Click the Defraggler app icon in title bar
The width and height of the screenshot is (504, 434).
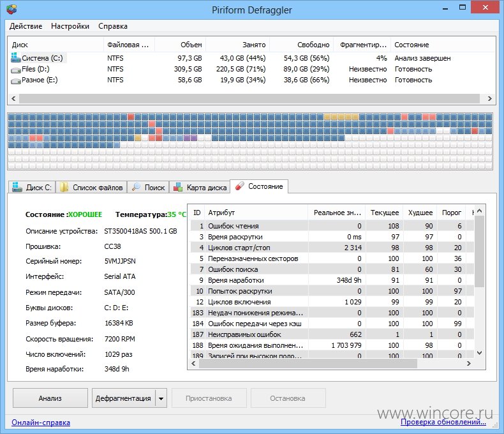point(11,10)
